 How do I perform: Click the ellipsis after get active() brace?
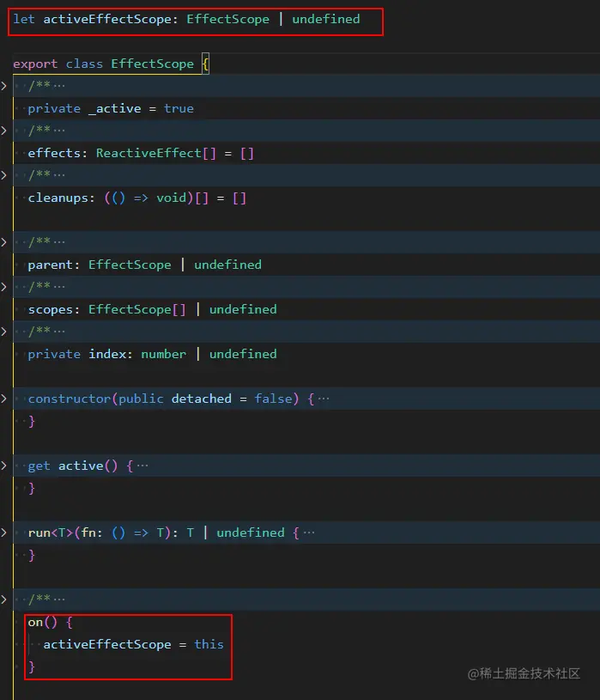142,466
